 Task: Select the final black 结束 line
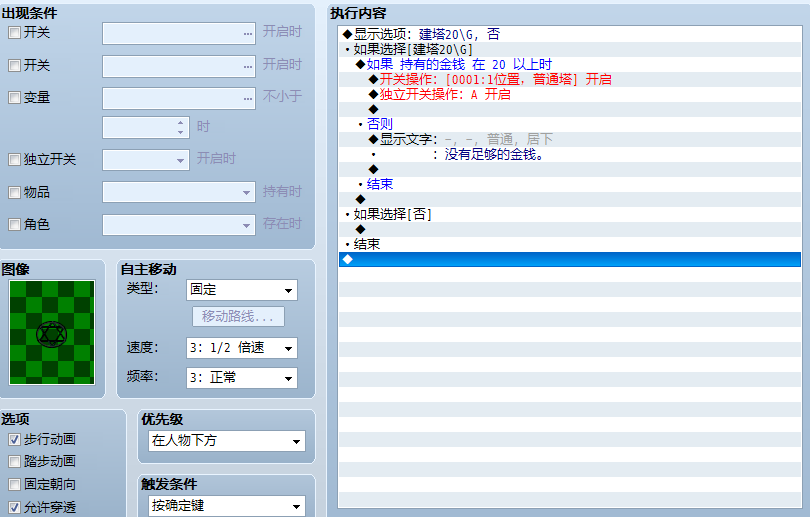[x=570, y=244]
